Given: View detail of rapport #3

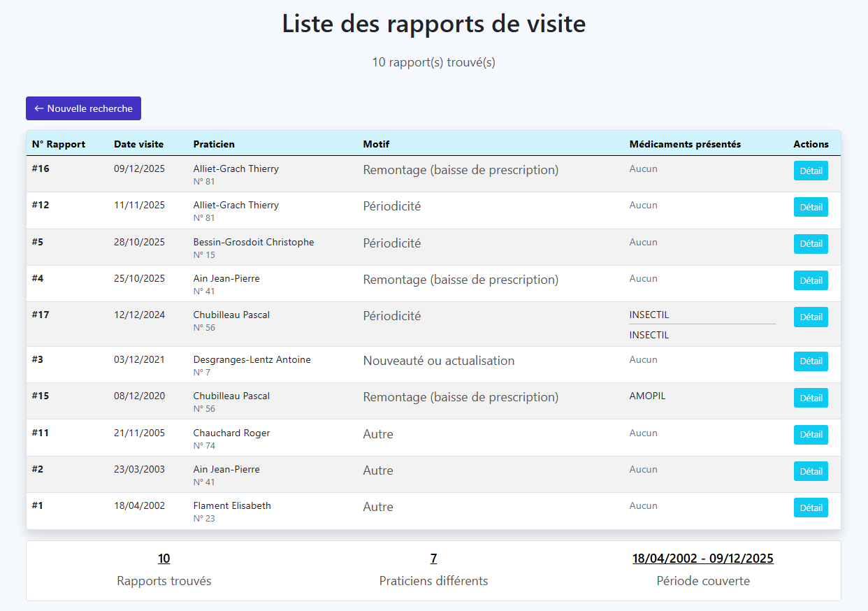Looking at the screenshot, I should tap(811, 361).
